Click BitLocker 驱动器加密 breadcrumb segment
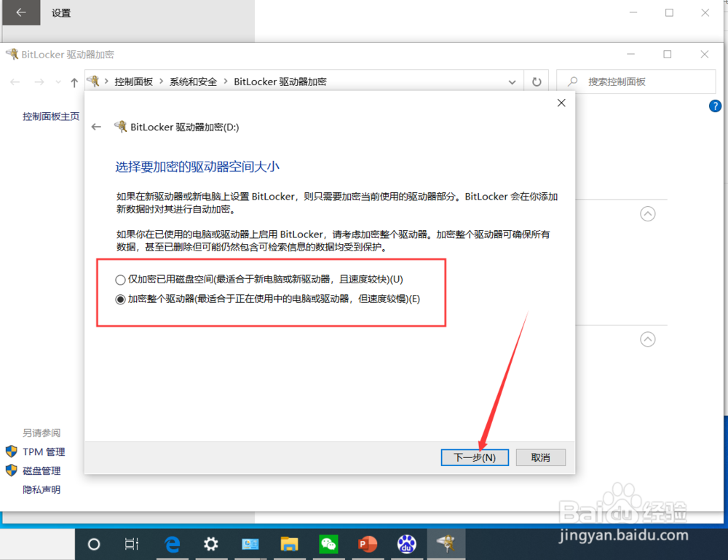Screen dimensions: 728x560 point(280,82)
